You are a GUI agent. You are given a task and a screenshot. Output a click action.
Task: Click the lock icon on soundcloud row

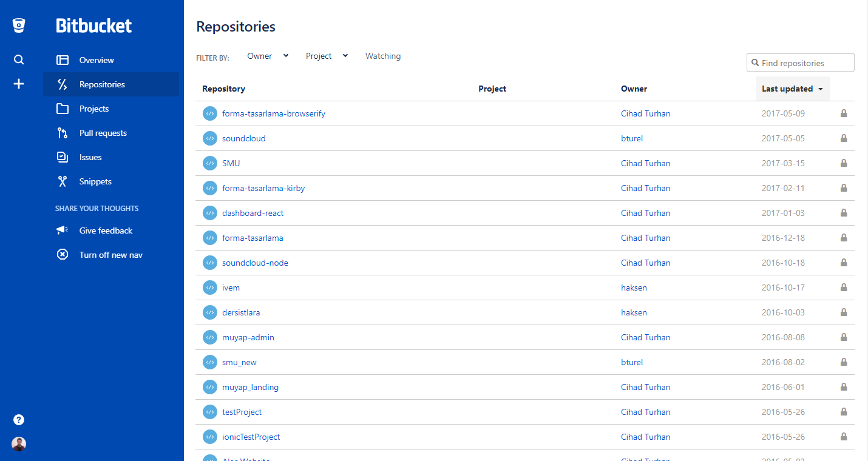tap(844, 138)
